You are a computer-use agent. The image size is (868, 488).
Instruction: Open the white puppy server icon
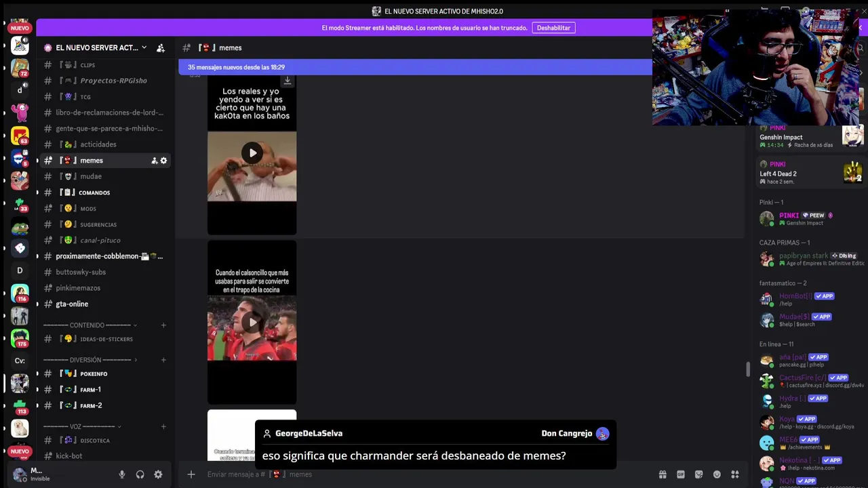click(x=20, y=428)
